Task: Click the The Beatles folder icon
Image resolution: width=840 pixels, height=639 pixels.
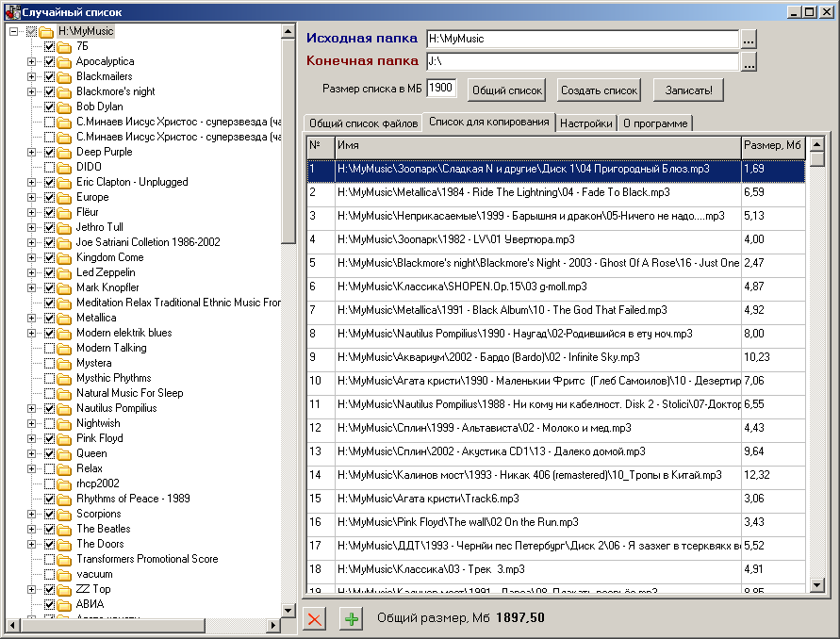Action: pos(64,529)
